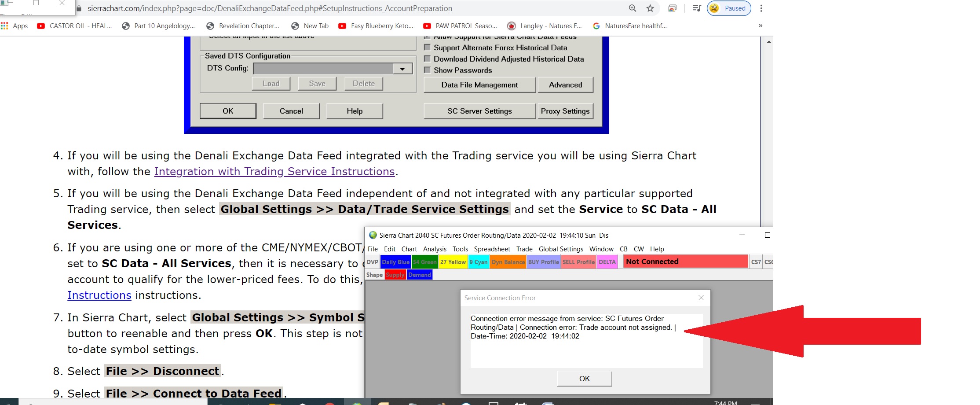This screenshot has height=405, width=980.
Task: Click the DVP toolbar button
Action: tap(373, 262)
